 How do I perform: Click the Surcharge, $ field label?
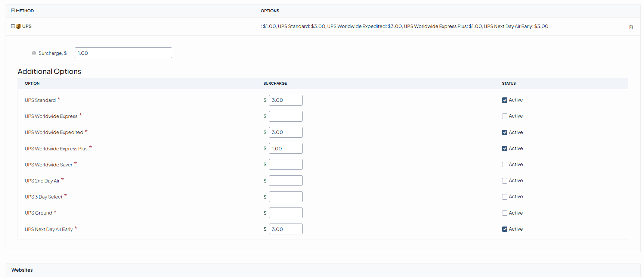click(53, 53)
